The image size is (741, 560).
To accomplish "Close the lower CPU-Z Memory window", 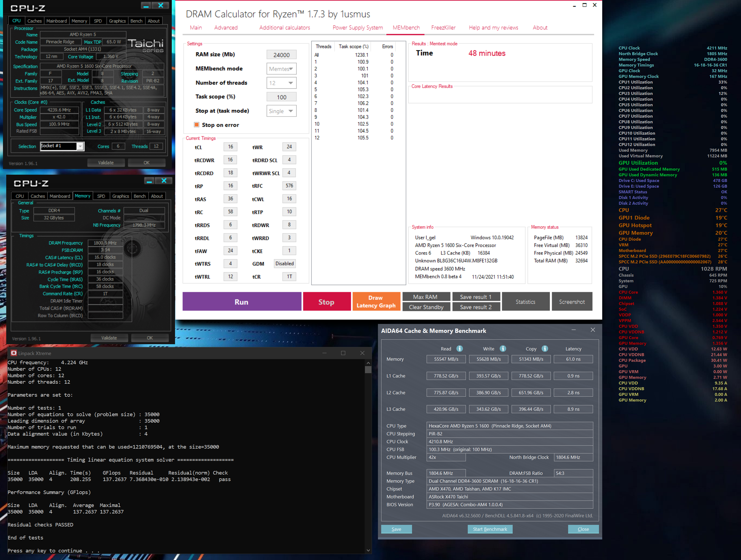I will (164, 181).
